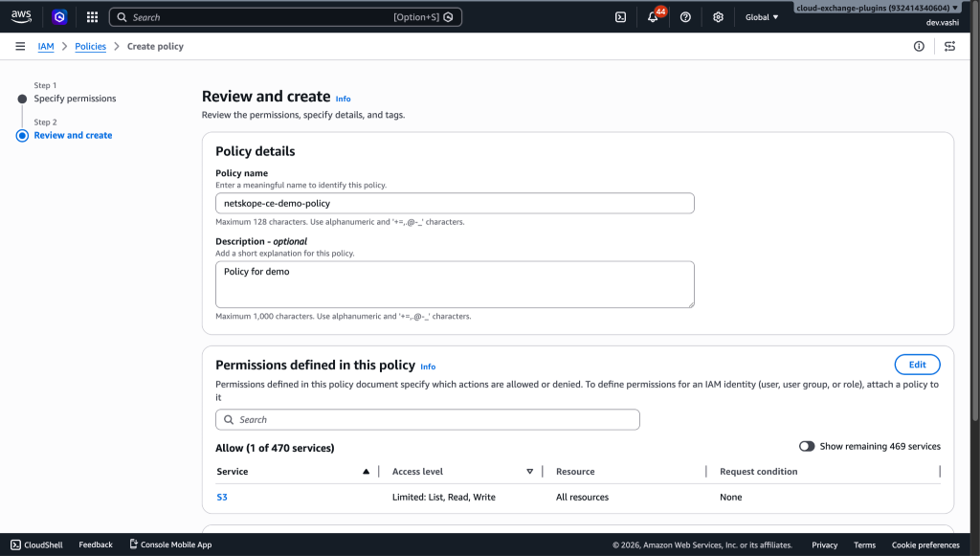Go to Policies breadcrumb

(x=91, y=46)
